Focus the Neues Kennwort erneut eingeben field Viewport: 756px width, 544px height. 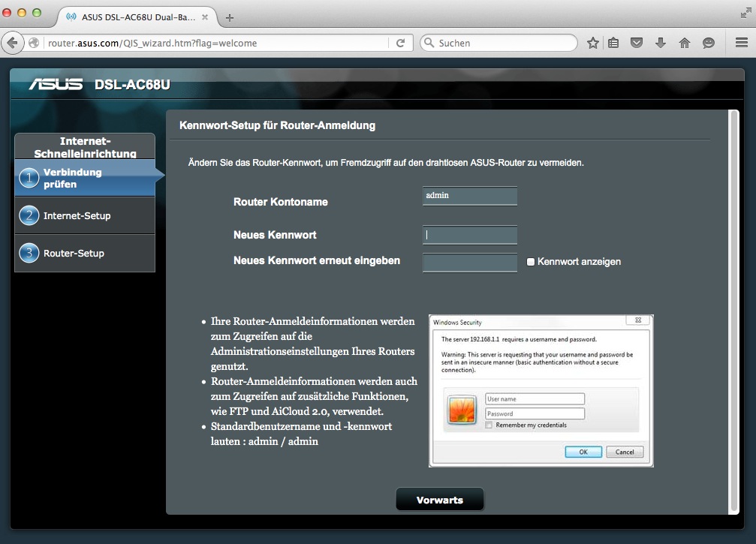coord(470,263)
